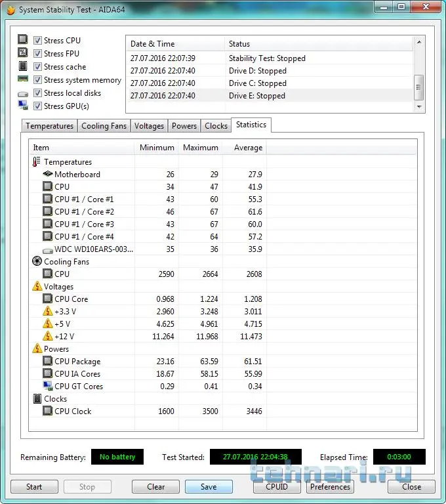Open the Cooling Fans tab
The width and height of the screenshot is (446, 504).
[104, 126]
